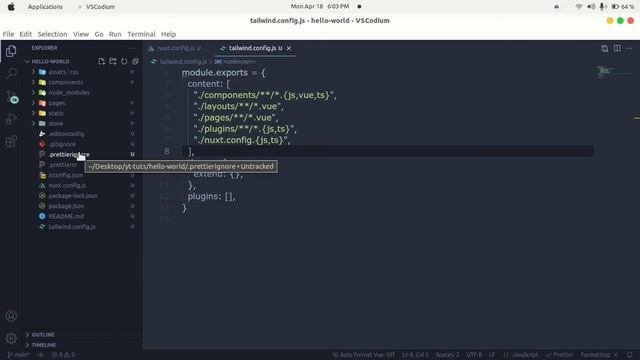Click synchronize changes icon in status bar

coord(40,355)
